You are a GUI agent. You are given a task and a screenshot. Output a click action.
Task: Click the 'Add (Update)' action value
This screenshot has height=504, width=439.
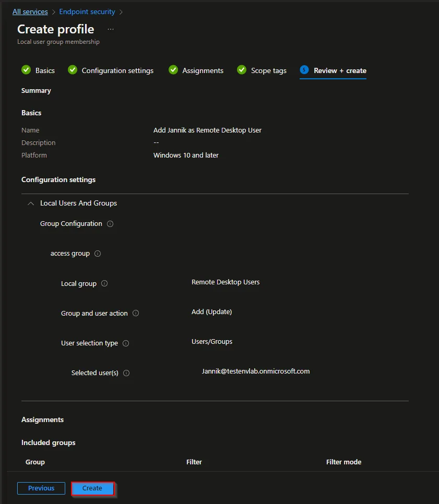click(x=211, y=312)
